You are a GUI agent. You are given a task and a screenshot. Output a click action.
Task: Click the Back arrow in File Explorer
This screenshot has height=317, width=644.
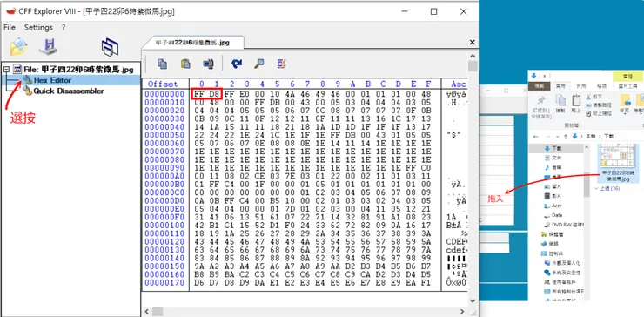click(535, 136)
